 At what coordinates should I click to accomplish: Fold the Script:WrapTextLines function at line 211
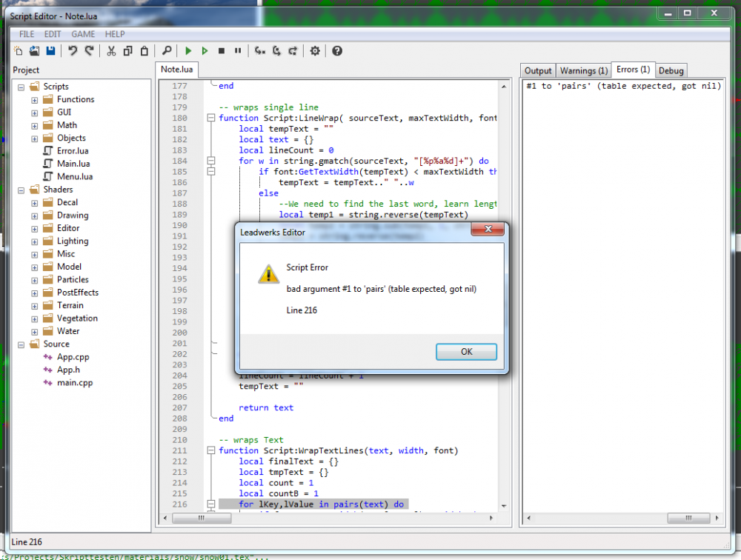click(211, 451)
